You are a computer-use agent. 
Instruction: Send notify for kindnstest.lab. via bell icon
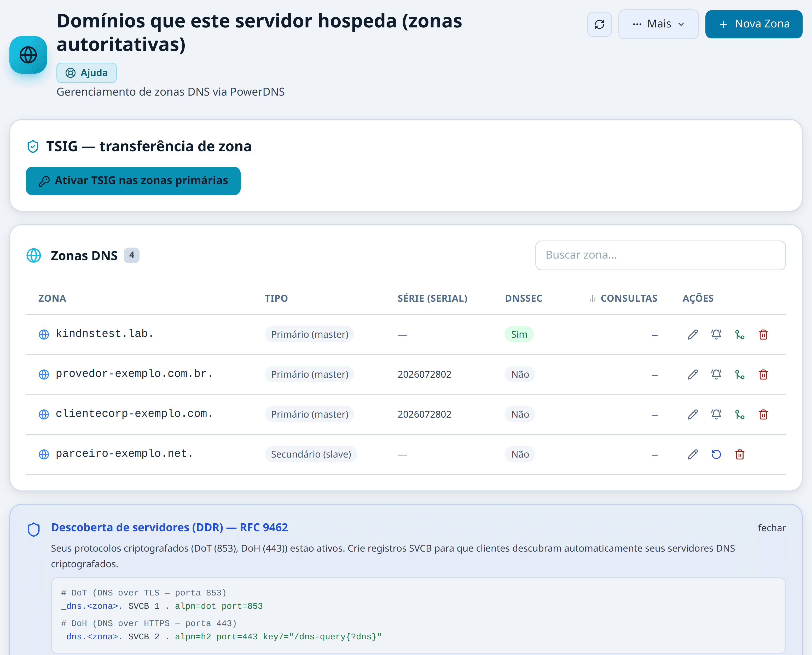pyautogui.click(x=716, y=335)
